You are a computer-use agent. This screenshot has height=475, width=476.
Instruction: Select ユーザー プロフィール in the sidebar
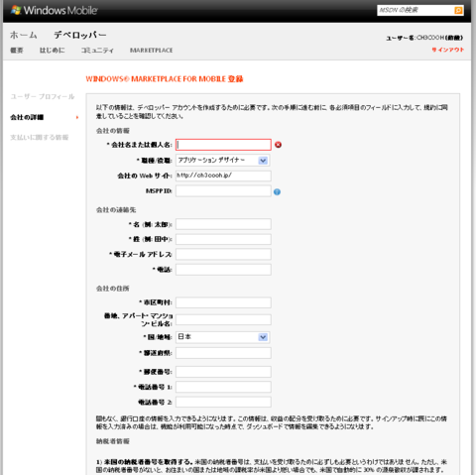43,96
